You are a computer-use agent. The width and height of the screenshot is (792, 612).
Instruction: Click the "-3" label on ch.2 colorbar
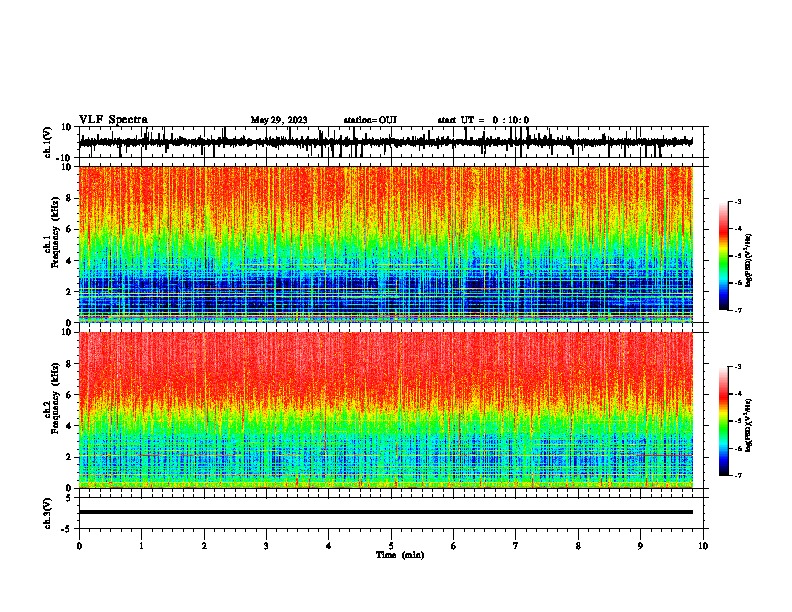point(737,367)
